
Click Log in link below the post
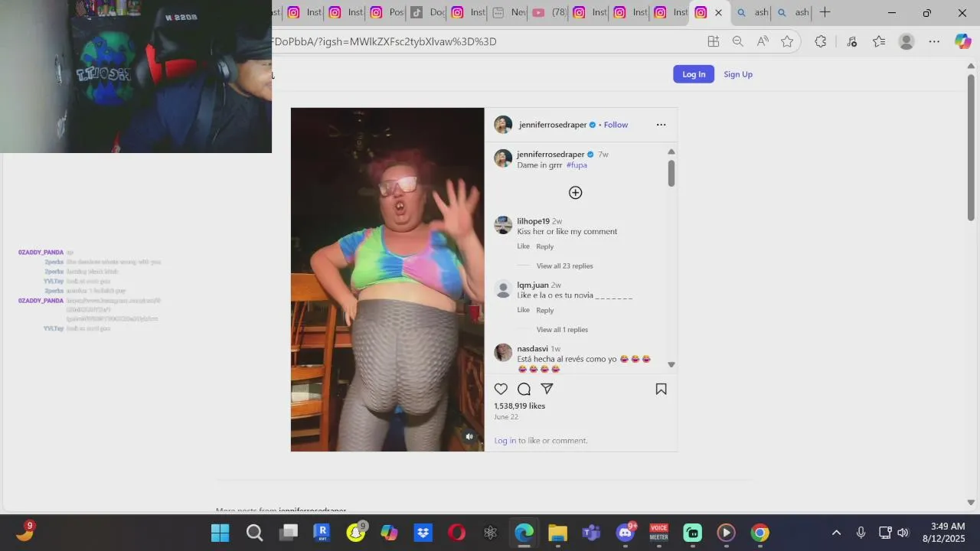point(505,440)
